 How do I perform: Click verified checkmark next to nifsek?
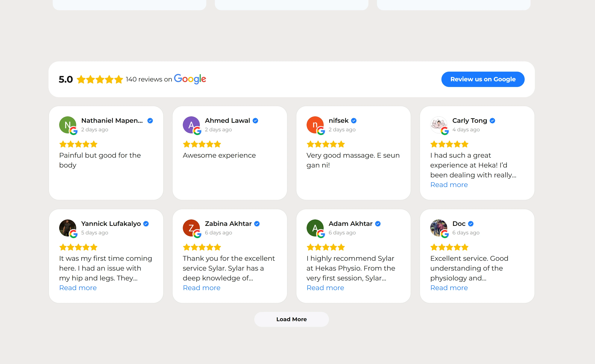coord(354,121)
